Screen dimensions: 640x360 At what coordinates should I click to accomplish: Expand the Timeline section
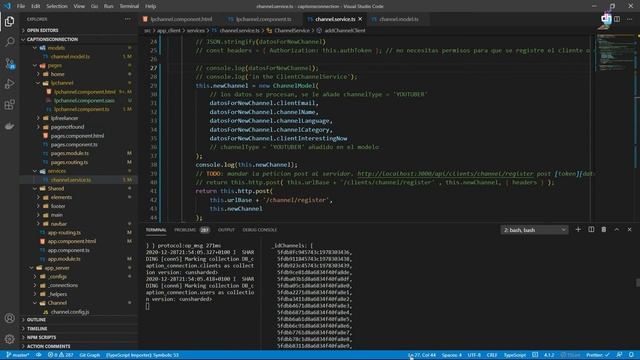(x=80, y=329)
